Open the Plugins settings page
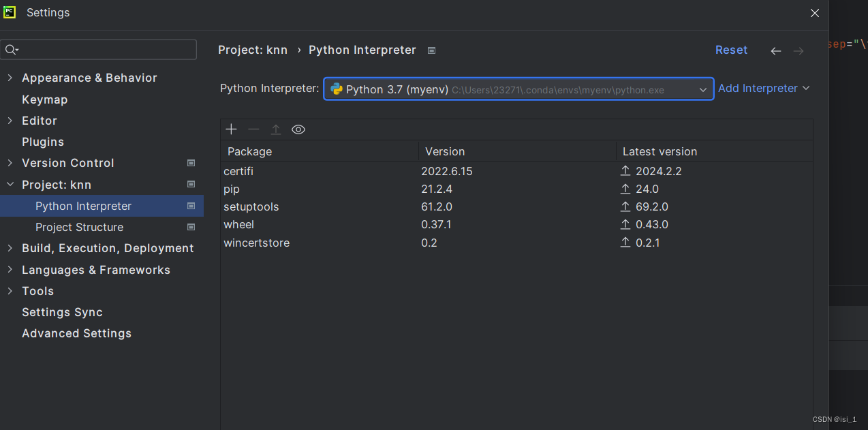This screenshot has height=430, width=868. (x=43, y=142)
